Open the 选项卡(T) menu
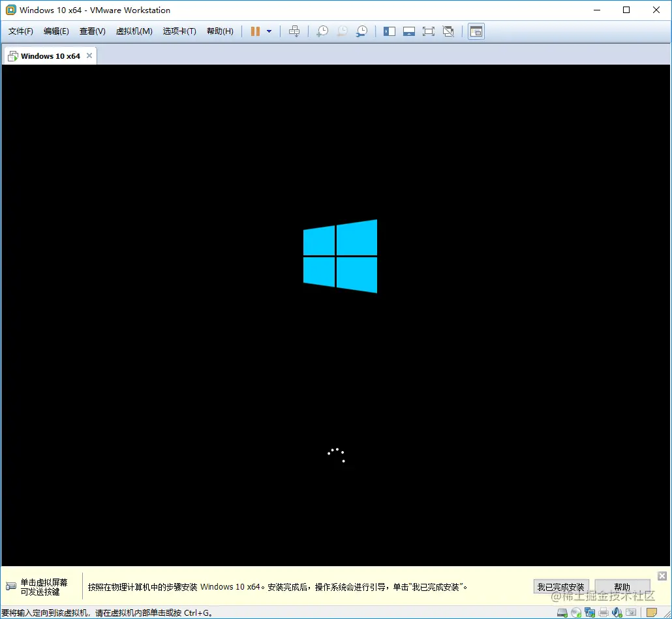This screenshot has height=619, width=672. click(x=179, y=31)
